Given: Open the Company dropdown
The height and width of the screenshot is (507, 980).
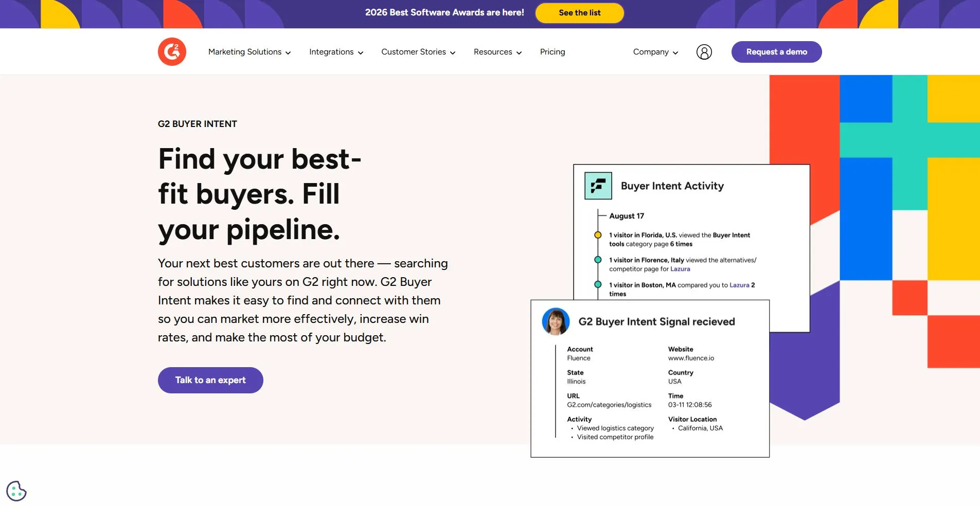Looking at the screenshot, I should (x=655, y=52).
